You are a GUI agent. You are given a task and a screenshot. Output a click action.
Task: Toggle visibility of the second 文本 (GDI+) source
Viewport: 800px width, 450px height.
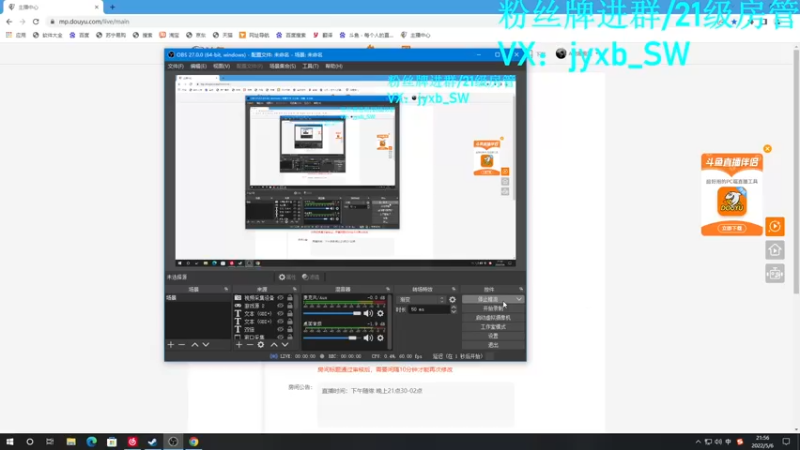(280, 322)
